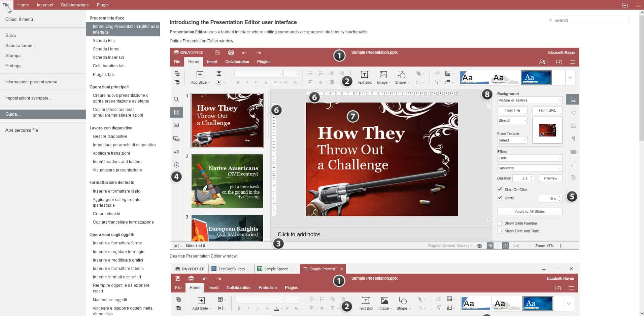The image size is (644, 316).
Task: Expand the Picture or Texture background dropdown
Action: click(x=530, y=100)
